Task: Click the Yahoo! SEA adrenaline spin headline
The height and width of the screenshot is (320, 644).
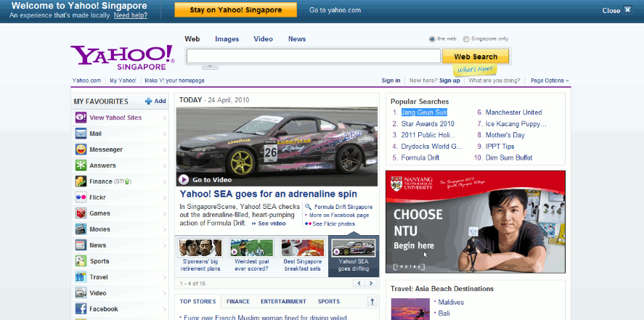Action: point(268,194)
